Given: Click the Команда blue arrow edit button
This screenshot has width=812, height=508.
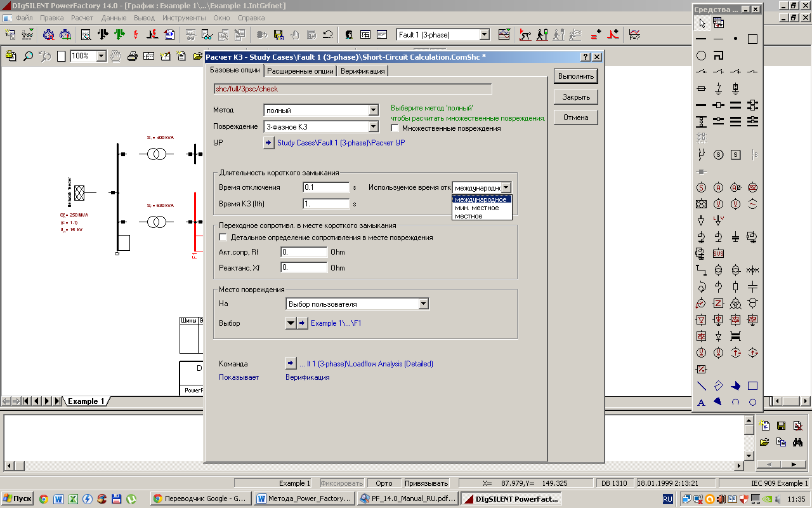Looking at the screenshot, I should (291, 364).
